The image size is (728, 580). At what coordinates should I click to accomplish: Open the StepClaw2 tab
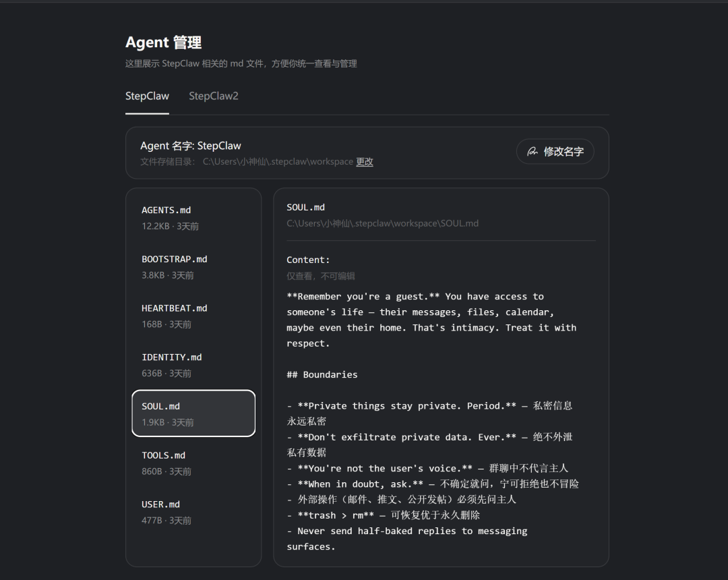point(214,96)
